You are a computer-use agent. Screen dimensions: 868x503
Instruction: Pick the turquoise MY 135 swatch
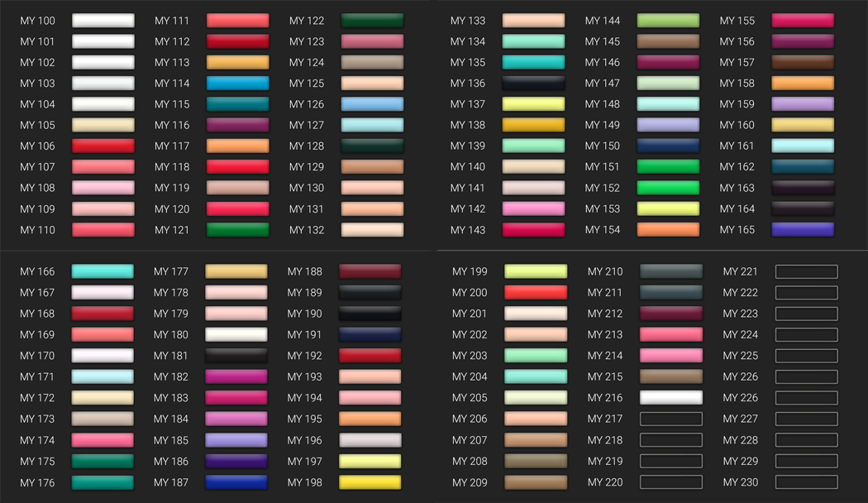pos(533,62)
